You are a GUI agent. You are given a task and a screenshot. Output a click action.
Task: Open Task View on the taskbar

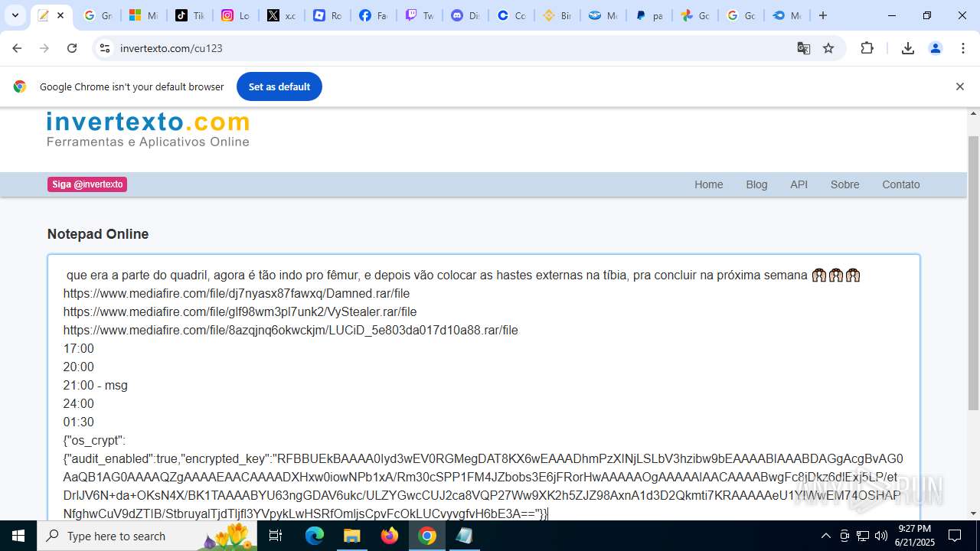click(x=276, y=536)
